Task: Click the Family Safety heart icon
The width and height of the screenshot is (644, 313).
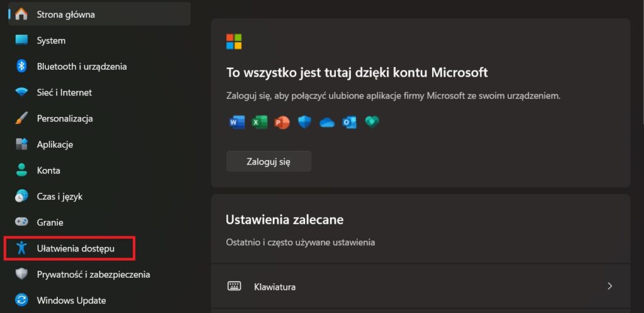Action: (x=372, y=122)
